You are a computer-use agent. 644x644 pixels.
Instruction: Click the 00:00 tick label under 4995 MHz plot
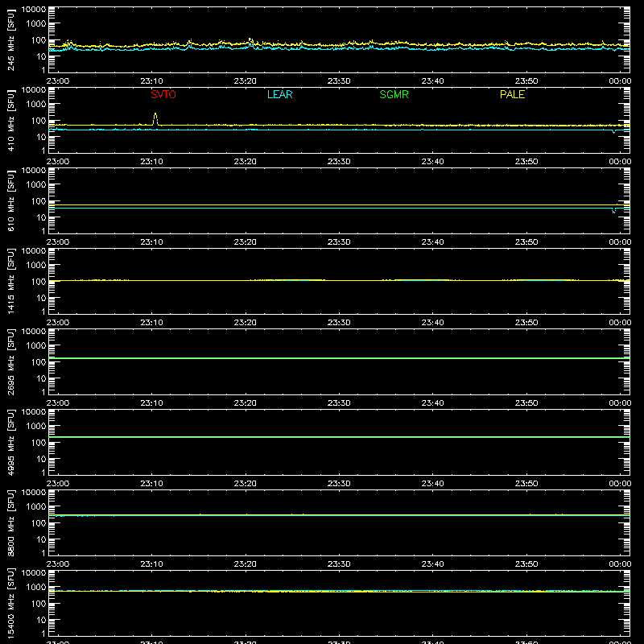620,484
